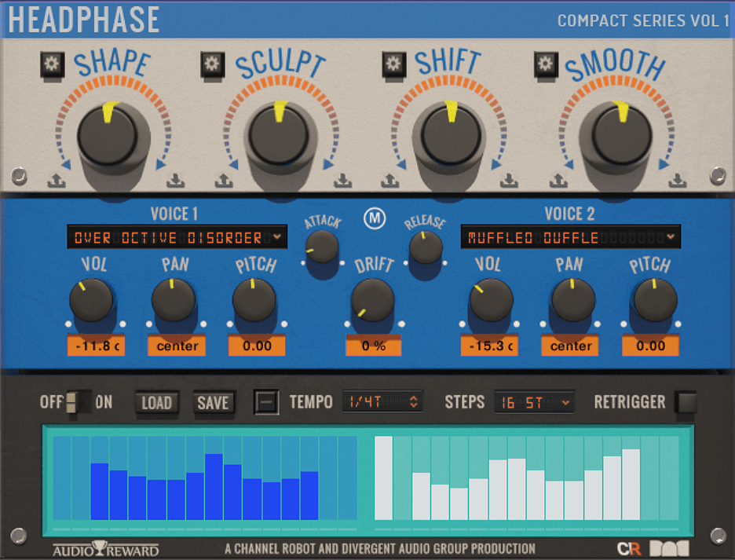Click the TEMPO 1/4T stepper arrows
Viewport: 735px width, 560px height.
click(413, 401)
